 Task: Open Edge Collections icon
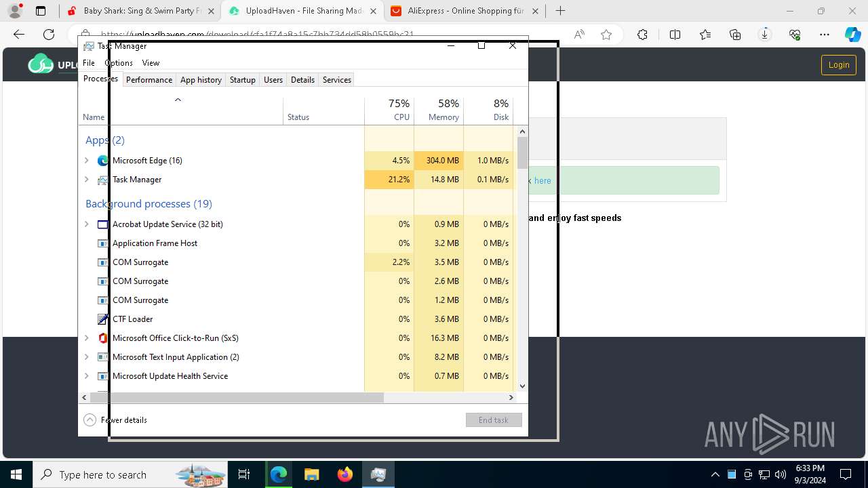click(x=735, y=35)
